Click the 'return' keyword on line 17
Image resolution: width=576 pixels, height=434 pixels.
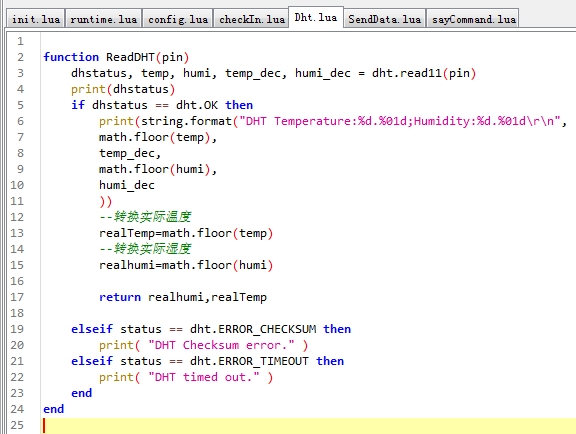[120, 297]
